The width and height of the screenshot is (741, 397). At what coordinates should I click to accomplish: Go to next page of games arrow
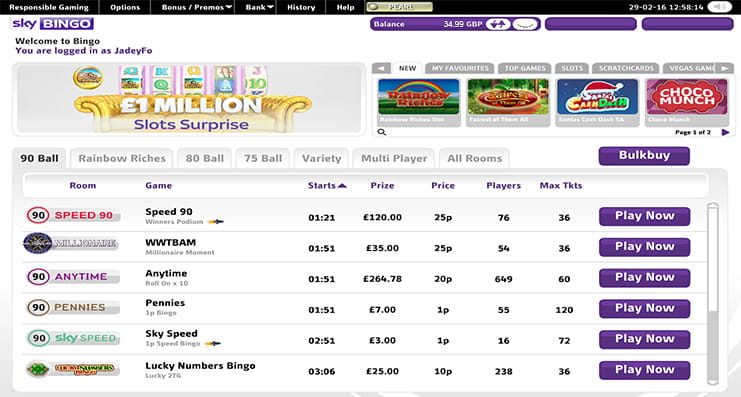[x=725, y=132]
